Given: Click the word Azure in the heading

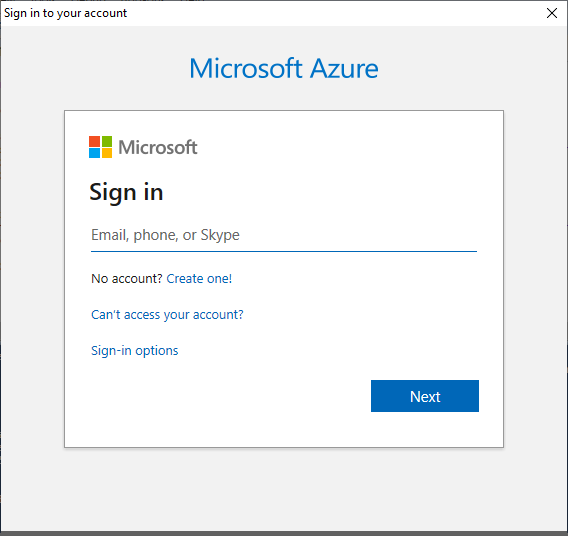Looking at the screenshot, I should pyautogui.click(x=344, y=68).
